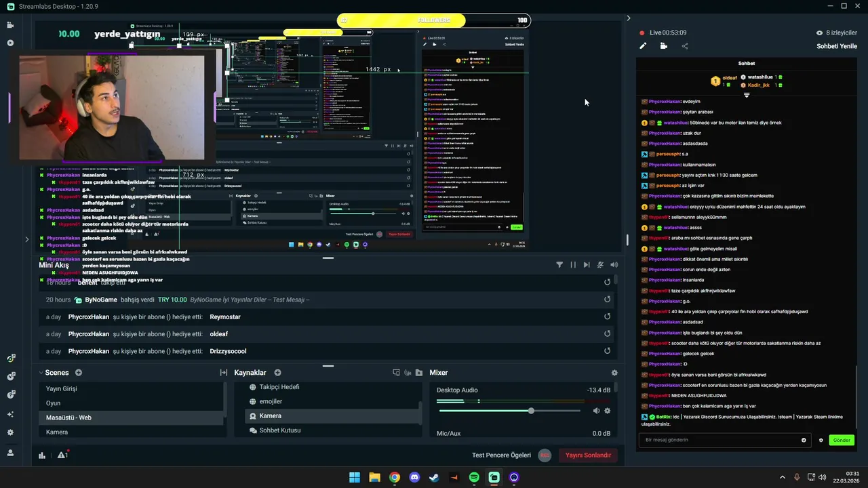Click the add folder icon in Kaynaklar

tap(419, 373)
